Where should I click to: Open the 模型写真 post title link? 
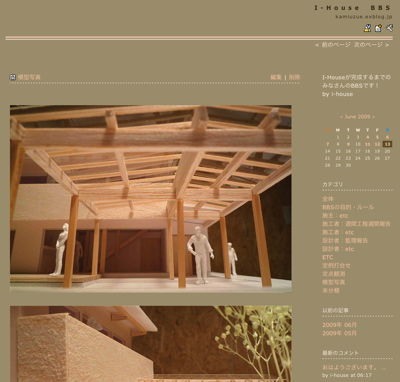tap(29, 77)
